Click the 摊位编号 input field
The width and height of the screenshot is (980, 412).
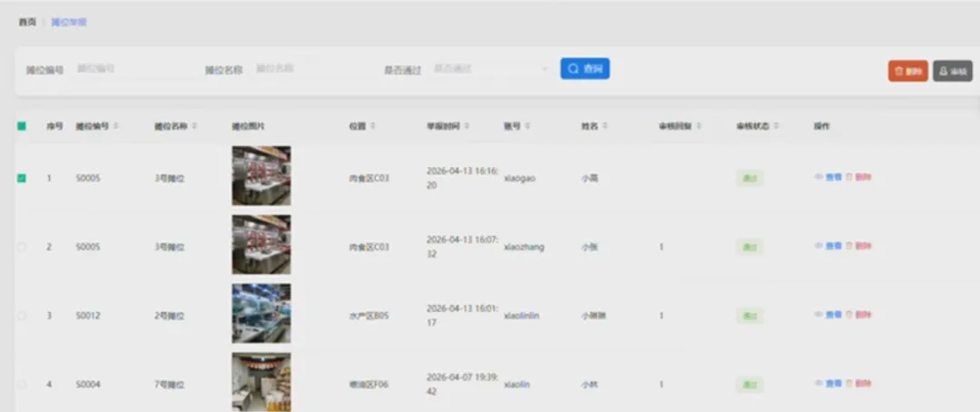coord(134,69)
